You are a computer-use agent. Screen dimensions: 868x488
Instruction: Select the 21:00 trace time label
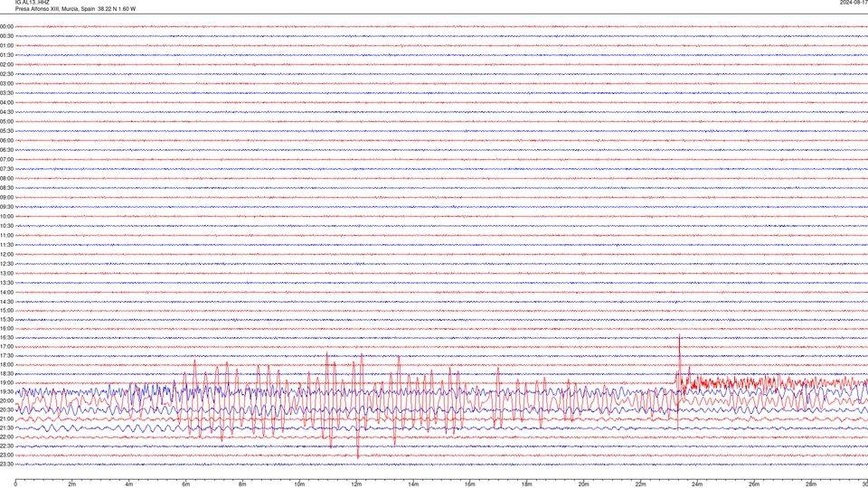point(6,418)
